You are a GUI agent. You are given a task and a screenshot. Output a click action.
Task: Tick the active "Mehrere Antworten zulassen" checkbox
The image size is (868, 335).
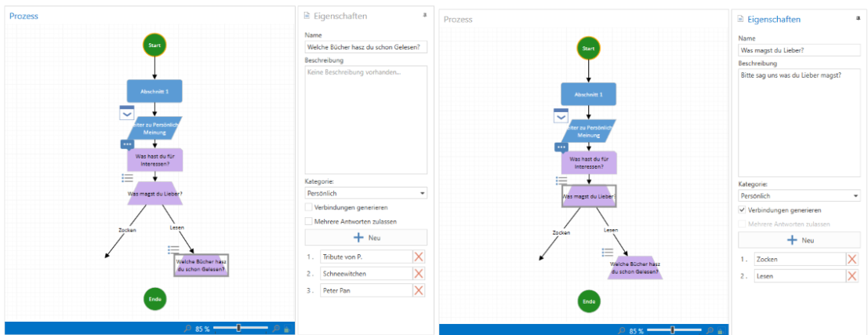click(x=309, y=221)
